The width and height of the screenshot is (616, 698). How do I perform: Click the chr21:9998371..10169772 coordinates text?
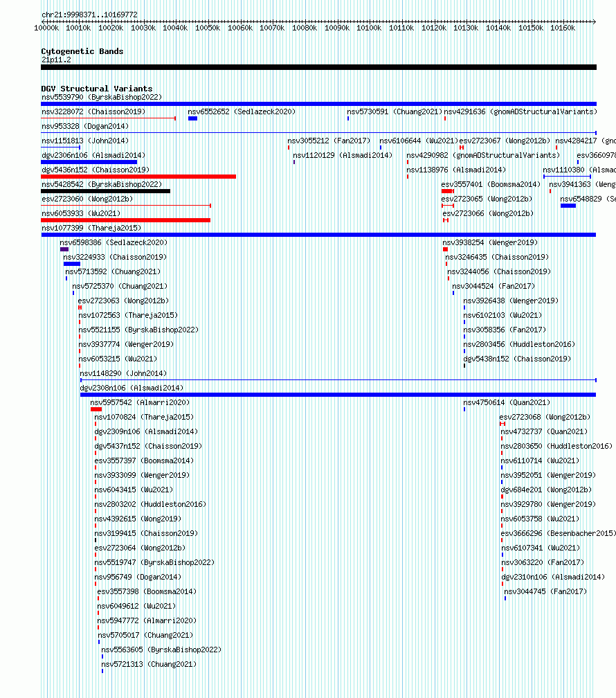(x=89, y=15)
